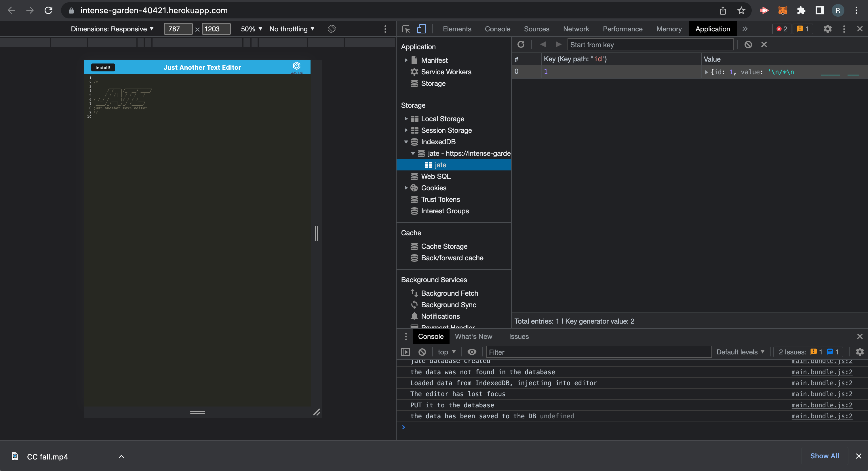Screen dimensions: 868x471
Task: Click the rotate viewport icon
Action: 332,29
